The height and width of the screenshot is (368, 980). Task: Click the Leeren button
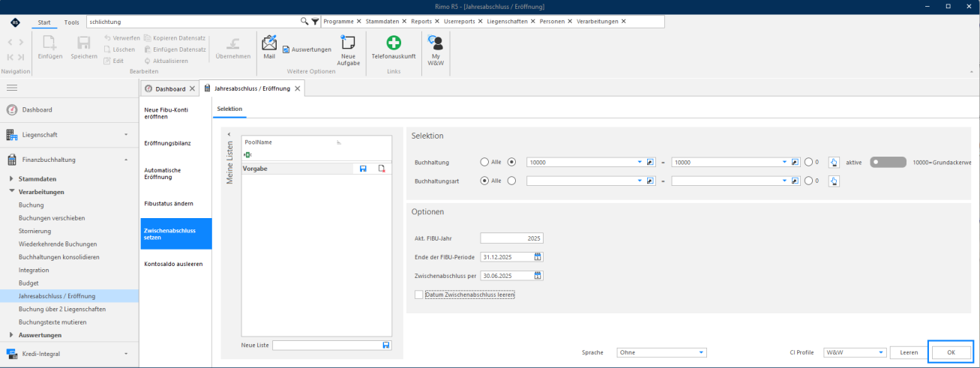point(909,352)
